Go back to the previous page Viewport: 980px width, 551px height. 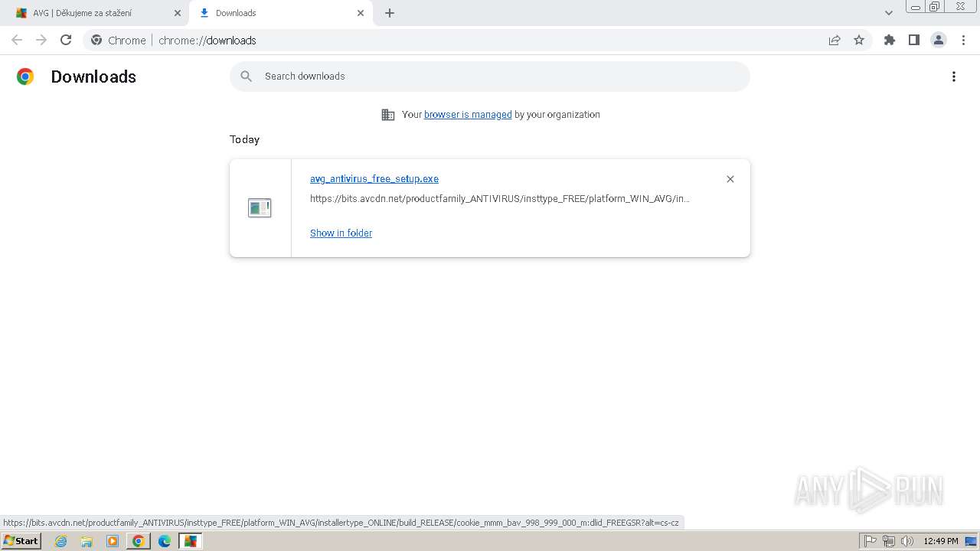17,40
